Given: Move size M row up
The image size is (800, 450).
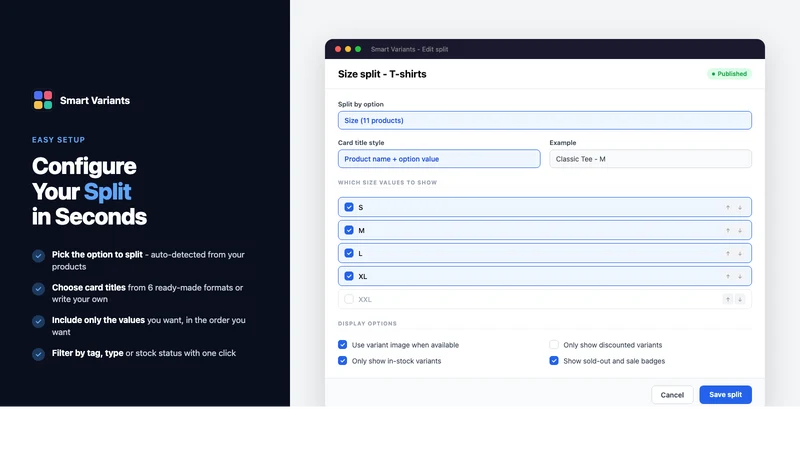Looking at the screenshot, I should click(x=728, y=230).
